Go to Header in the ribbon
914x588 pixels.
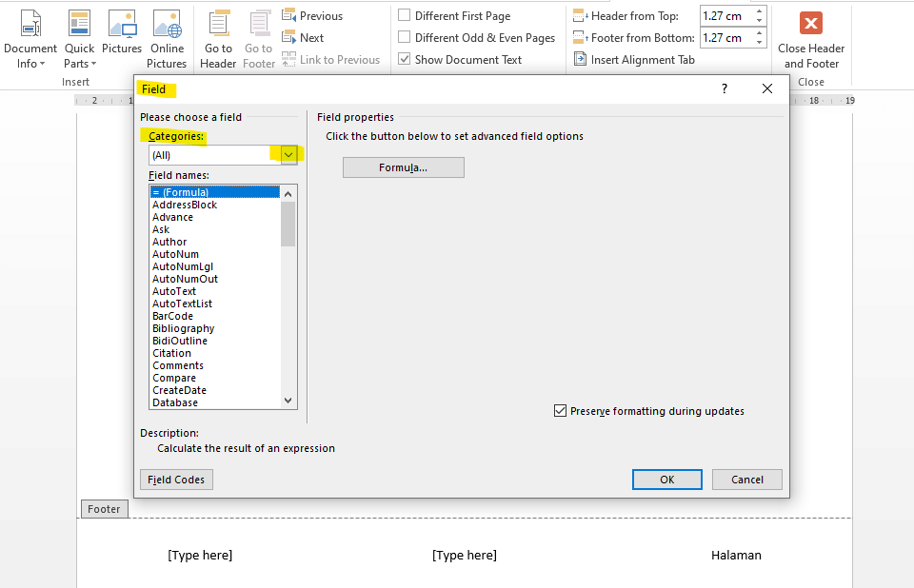(218, 40)
